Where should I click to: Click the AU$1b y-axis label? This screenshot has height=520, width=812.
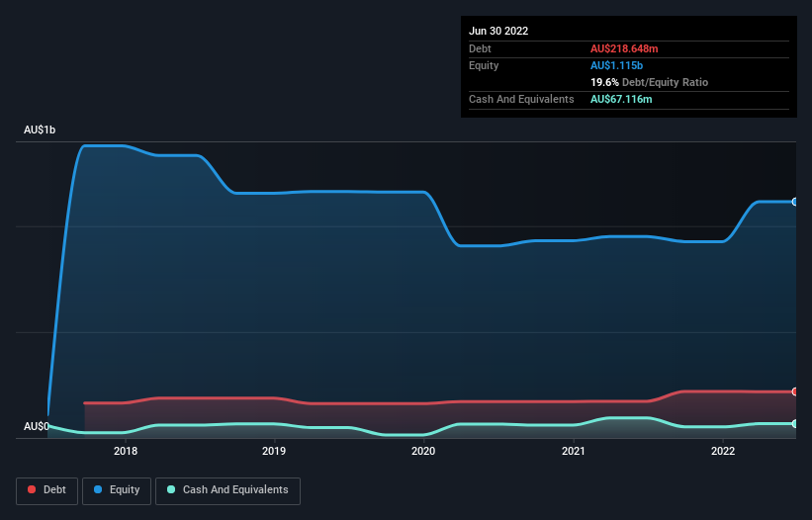coord(40,130)
